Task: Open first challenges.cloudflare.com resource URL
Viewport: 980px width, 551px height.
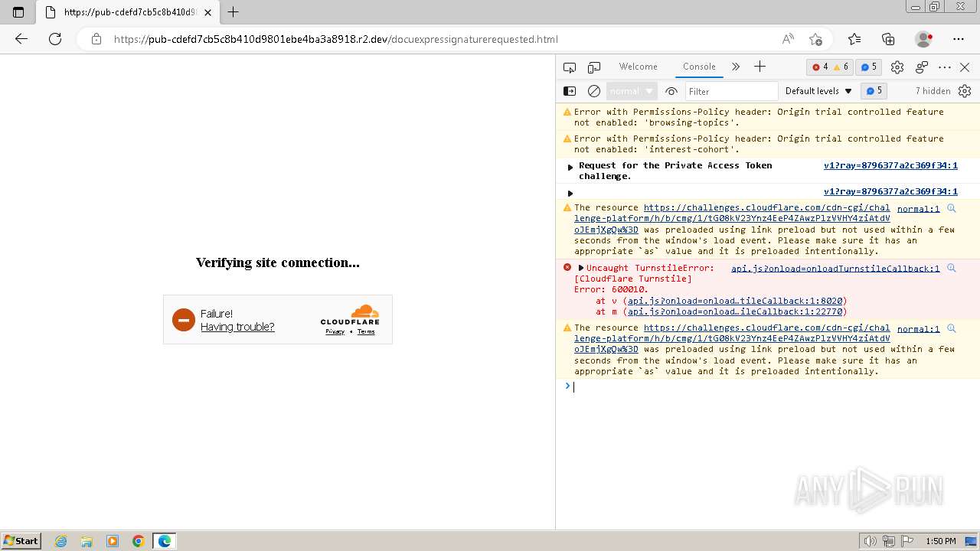Action: pos(732,218)
